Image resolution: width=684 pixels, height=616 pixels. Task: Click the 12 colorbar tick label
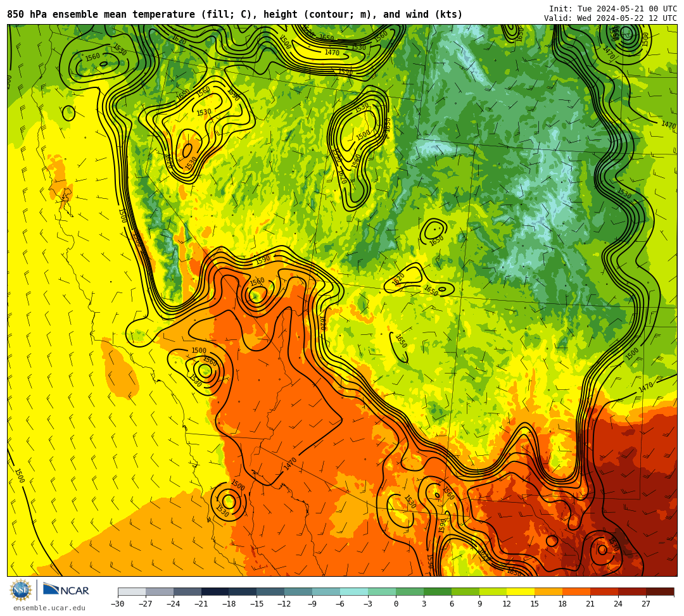click(507, 604)
